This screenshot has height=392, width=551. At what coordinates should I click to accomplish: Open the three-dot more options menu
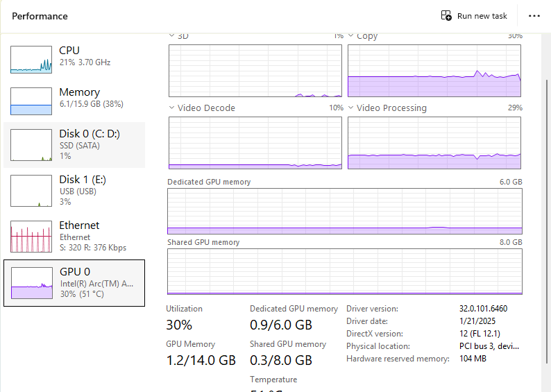pyautogui.click(x=534, y=15)
